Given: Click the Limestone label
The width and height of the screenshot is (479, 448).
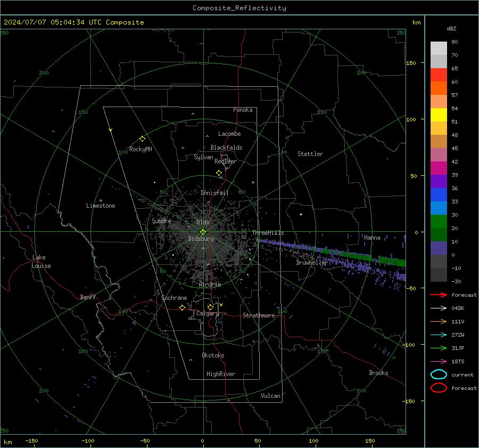Looking at the screenshot, I should (x=101, y=206).
